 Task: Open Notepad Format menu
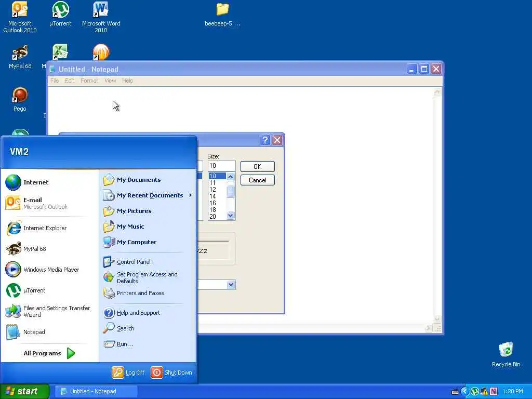click(x=89, y=81)
